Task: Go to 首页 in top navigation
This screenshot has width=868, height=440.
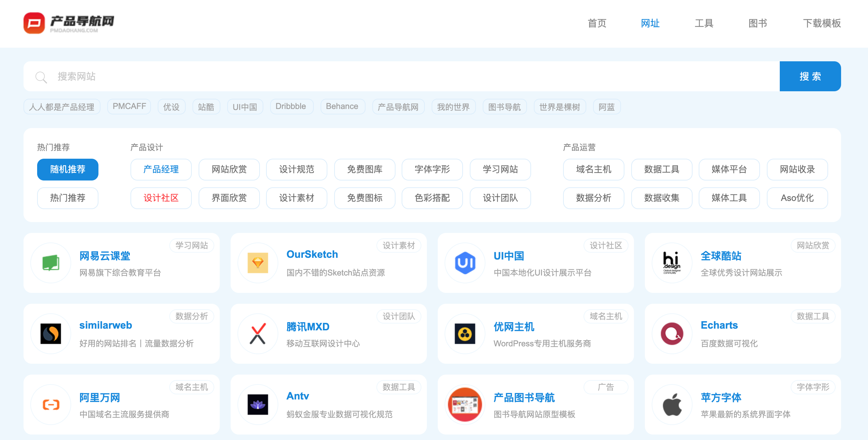Action: [597, 23]
